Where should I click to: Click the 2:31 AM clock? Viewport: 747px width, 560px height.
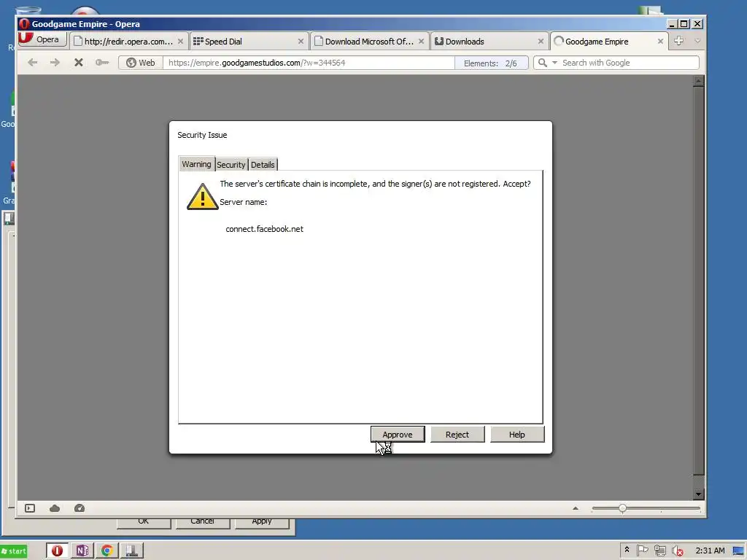click(710, 551)
